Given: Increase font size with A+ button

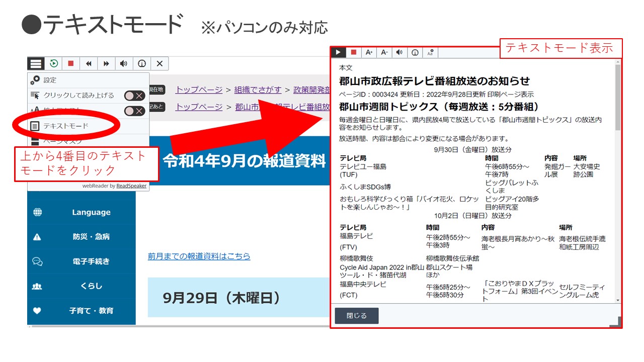Looking at the screenshot, I should (x=369, y=52).
